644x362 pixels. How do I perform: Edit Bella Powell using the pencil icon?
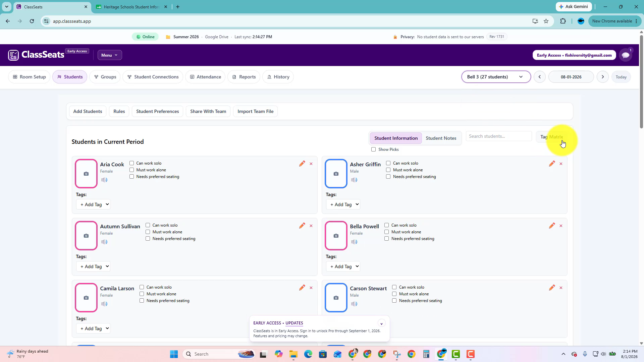click(x=552, y=226)
